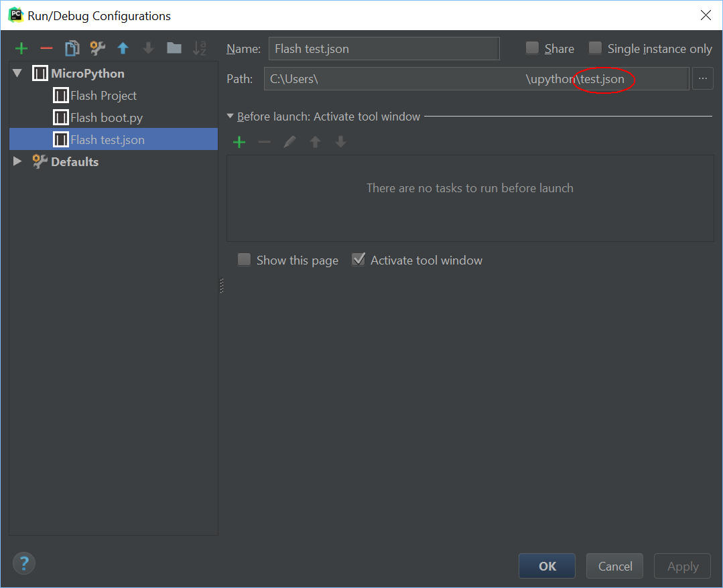This screenshot has height=588, width=723.
Task: Add a before-launch task
Action: 239,142
